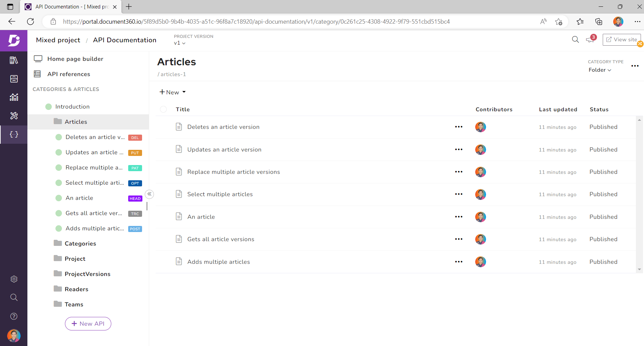The height and width of the screenshot is (346, 644).
Task: Click the browser address bar URL
Action: click(x=256, y=22)
